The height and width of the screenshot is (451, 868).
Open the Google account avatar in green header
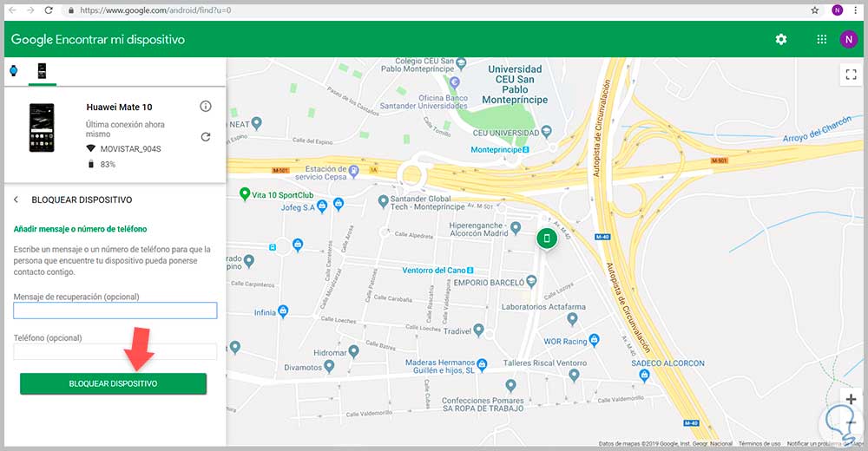(x=849, y=39)
